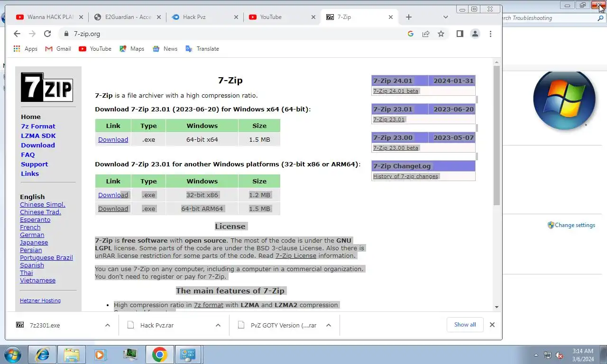
Task: Open the Control Panel taskbar item
Action: [x=188, y=355]
